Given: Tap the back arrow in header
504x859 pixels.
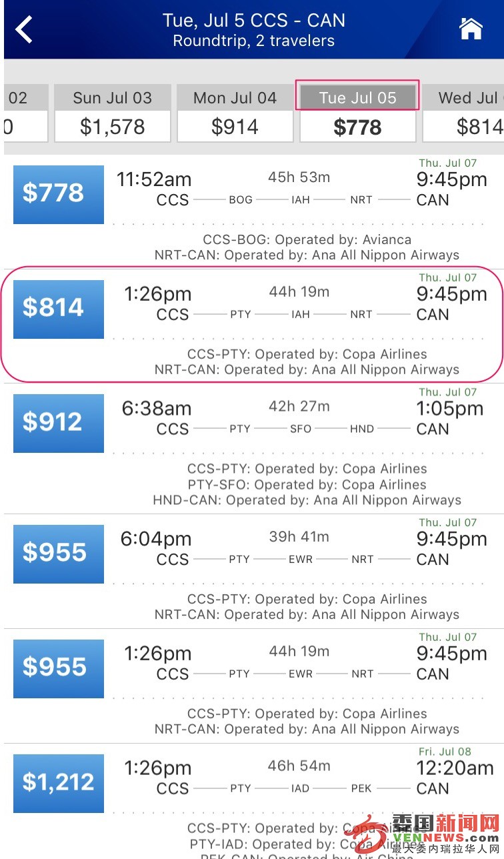Looking at the screenshot, I should click(x=24, y=30).
